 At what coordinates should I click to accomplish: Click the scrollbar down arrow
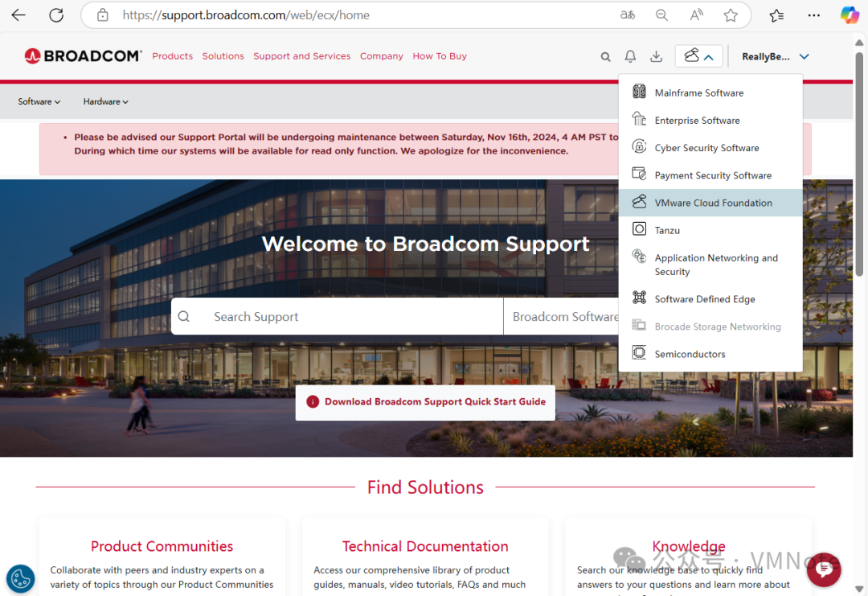(x=859, y=588)
